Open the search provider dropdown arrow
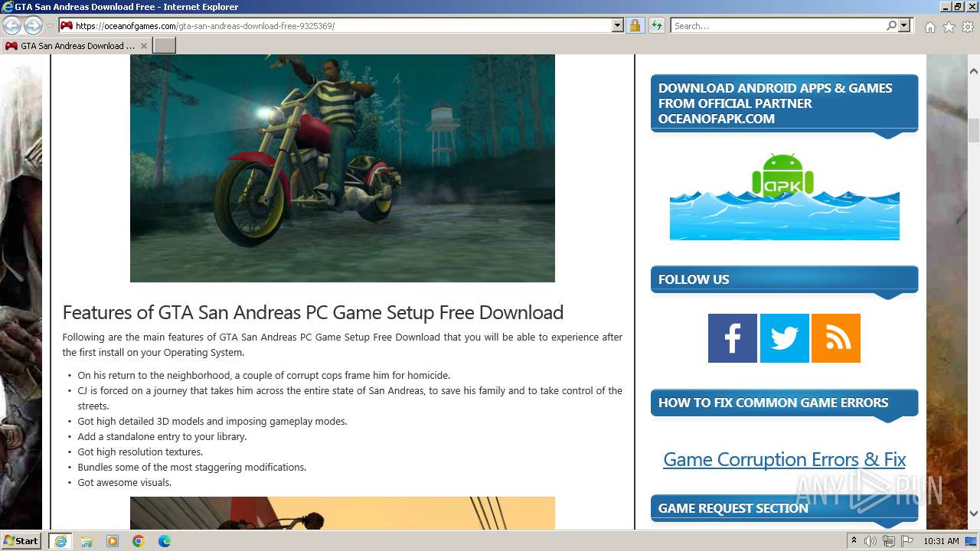The height and width of the screenshot is (551, 980). click(x=904, y=26)
